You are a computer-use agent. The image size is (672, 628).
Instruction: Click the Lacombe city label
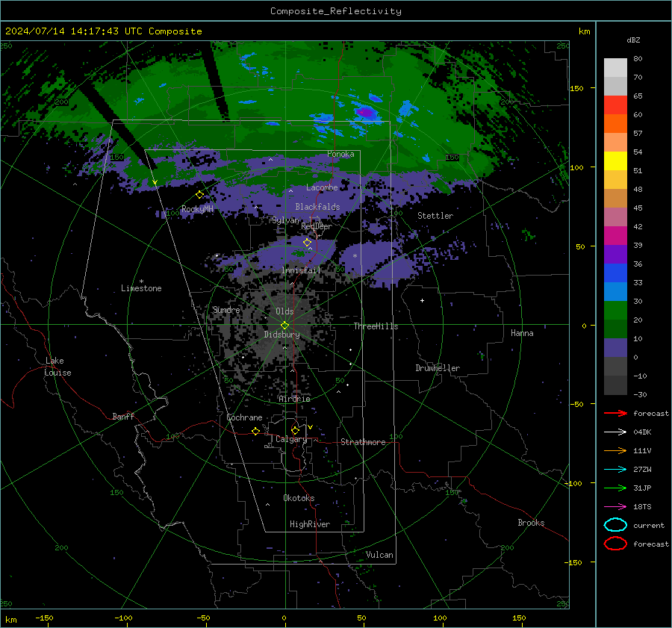point(322,187)
